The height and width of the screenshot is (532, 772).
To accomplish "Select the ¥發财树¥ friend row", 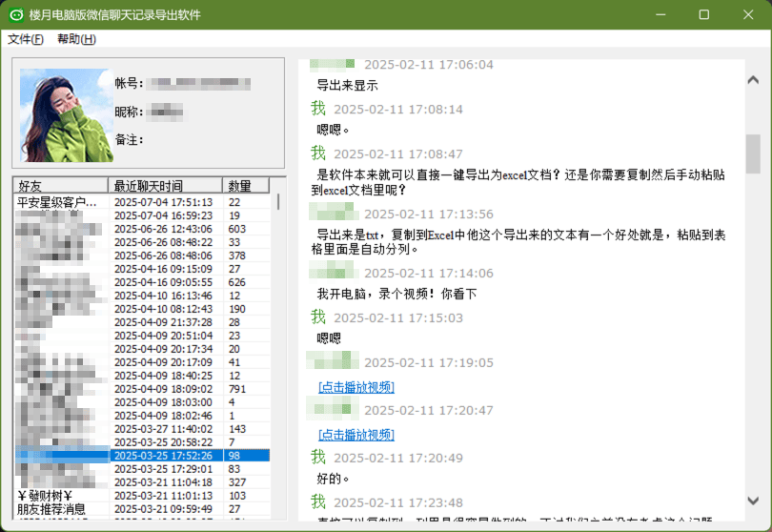I will [x=142, y=496].
